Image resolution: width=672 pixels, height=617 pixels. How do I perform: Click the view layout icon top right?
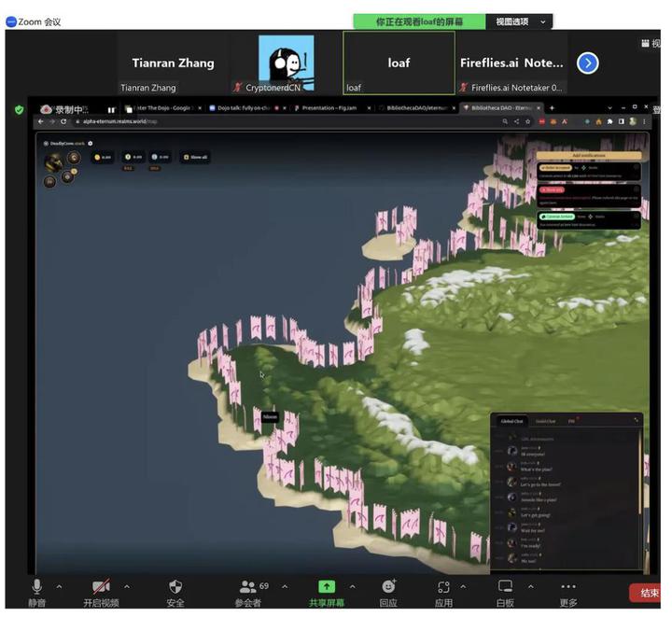tap(645, 43)
